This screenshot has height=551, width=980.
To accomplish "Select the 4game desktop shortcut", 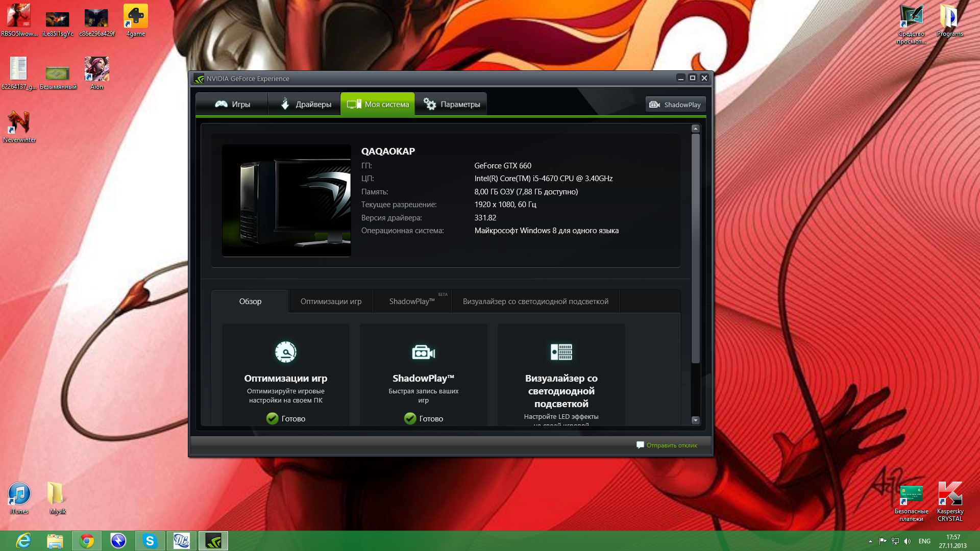I will coord(136,20).
